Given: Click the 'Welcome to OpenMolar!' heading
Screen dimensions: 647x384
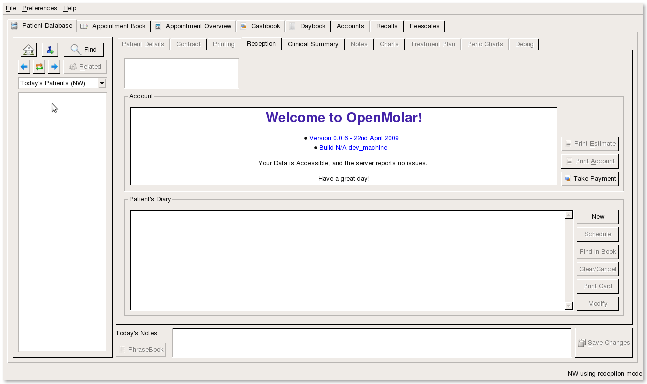Looking at the screenshot, I should (344, 118).
